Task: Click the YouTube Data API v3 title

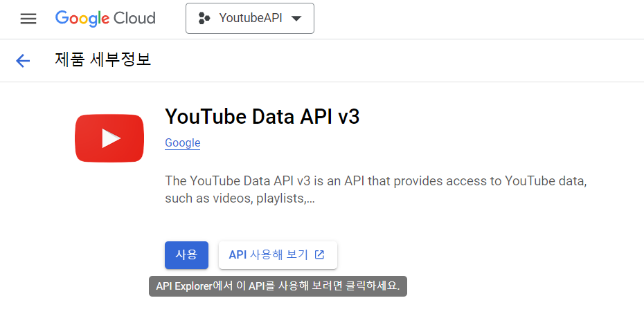Action: pyautogui.click(x=262, y=117)
